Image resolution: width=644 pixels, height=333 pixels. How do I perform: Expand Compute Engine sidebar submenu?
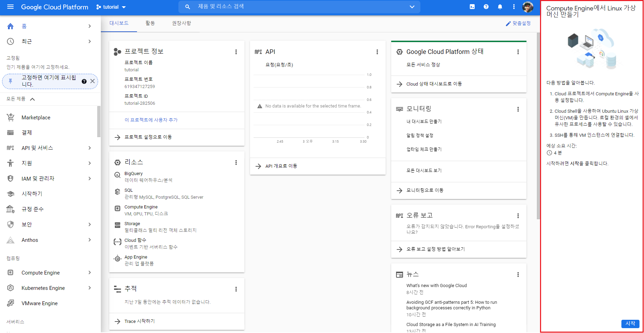click(x=90, y=272)
